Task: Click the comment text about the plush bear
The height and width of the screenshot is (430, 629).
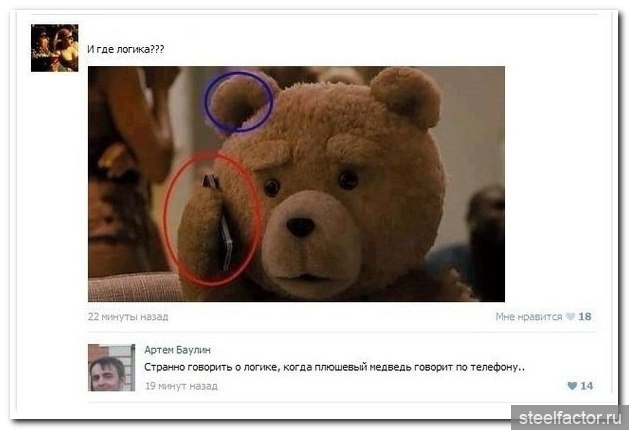Action: point(335,367)
